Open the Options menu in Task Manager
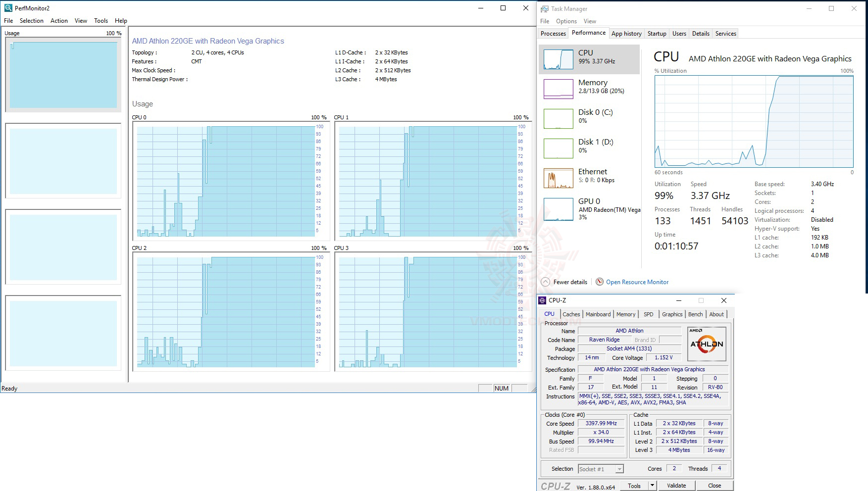The height and width of the screenshot is (491, 868). pos(566,21)
